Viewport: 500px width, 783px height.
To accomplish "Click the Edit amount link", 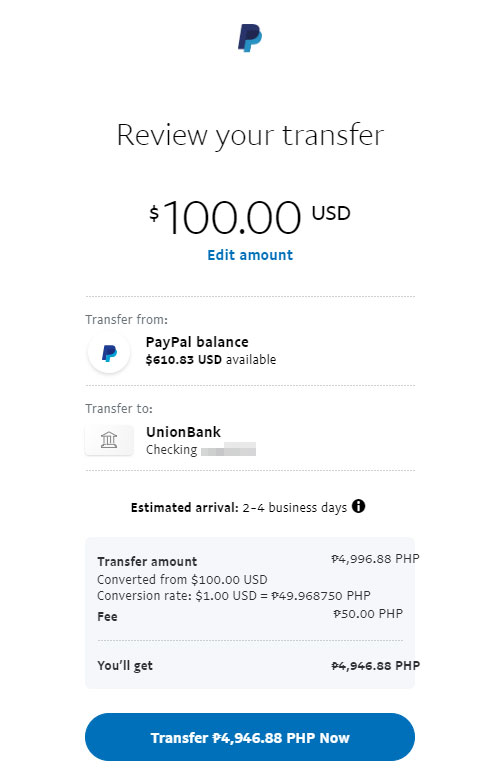I will 250,255.
